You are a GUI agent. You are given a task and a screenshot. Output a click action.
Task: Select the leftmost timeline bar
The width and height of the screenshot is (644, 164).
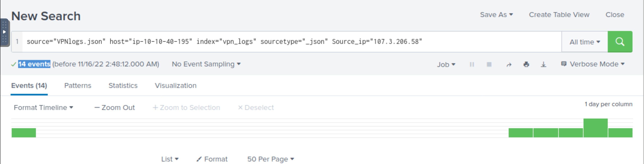[x=24, y=133]
